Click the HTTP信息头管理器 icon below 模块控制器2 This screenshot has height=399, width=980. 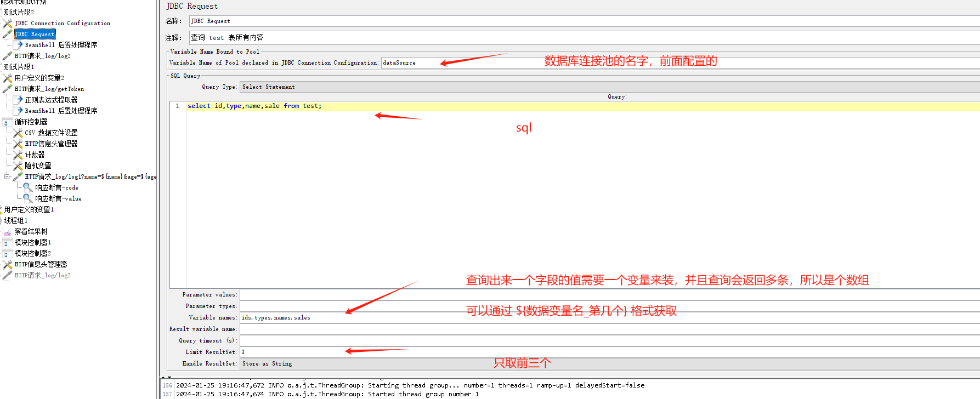8,264
